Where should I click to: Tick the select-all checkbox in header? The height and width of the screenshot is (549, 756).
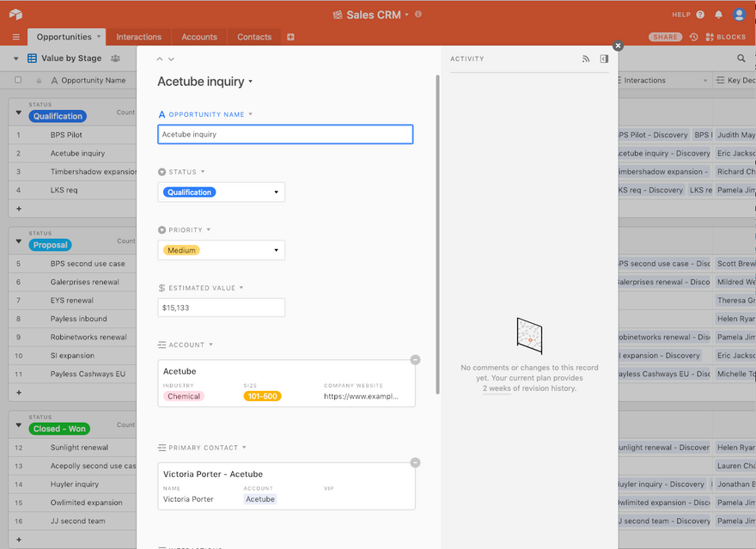coord(18,80)
